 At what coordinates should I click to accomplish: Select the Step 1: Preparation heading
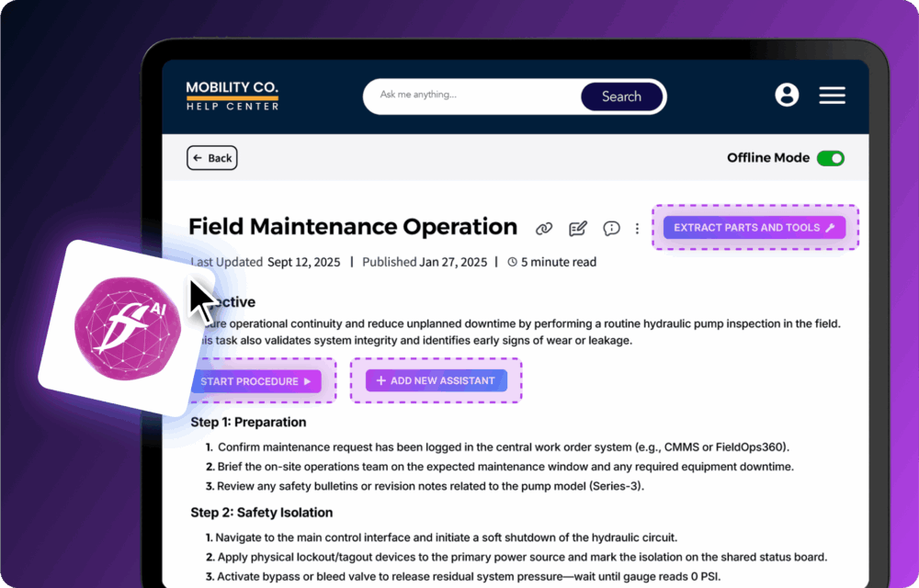248,423
